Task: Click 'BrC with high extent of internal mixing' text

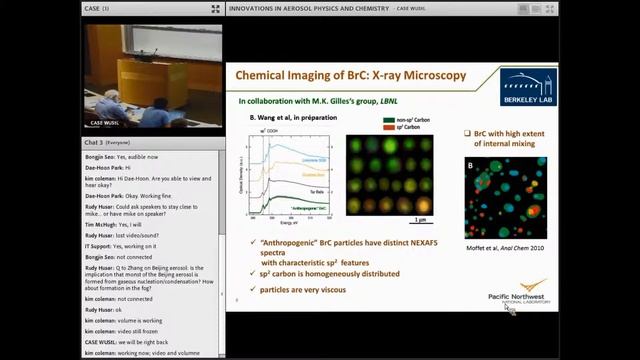Action: point(509,139)
